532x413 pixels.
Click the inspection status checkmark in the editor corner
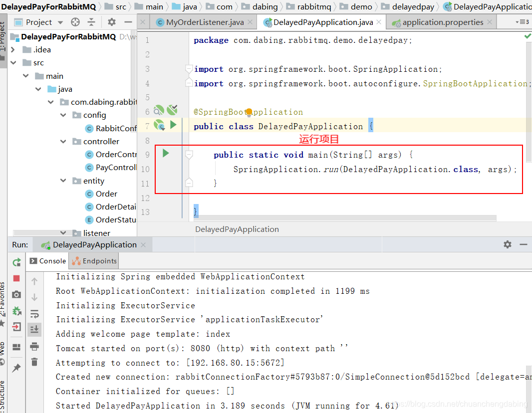[x=528, y=36]
